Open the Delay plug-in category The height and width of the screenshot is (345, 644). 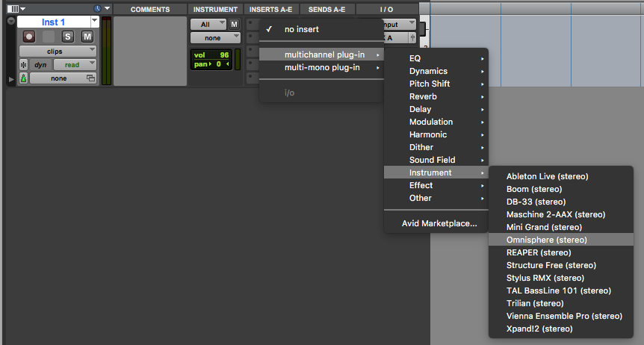coord(436,109)
